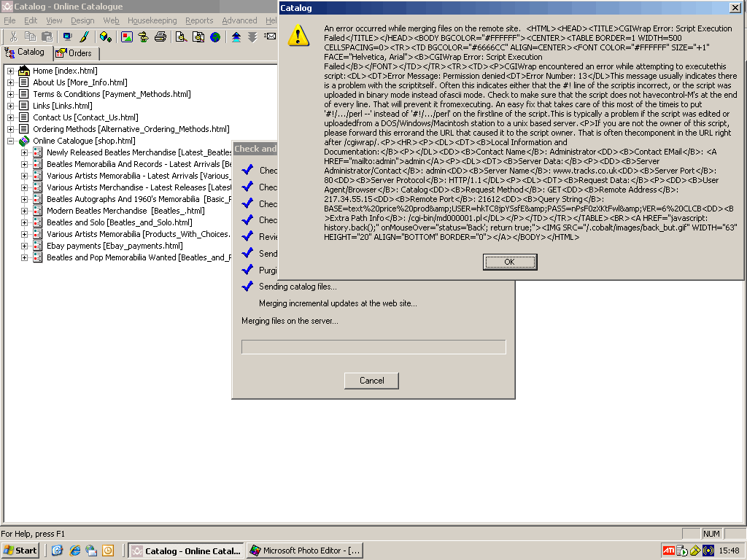Click the signpost icon in the toolbar

[x=144, y=36]
